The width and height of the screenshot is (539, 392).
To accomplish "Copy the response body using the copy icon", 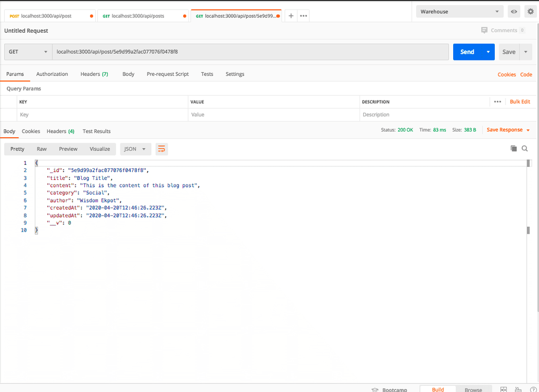I will [514, 149].
